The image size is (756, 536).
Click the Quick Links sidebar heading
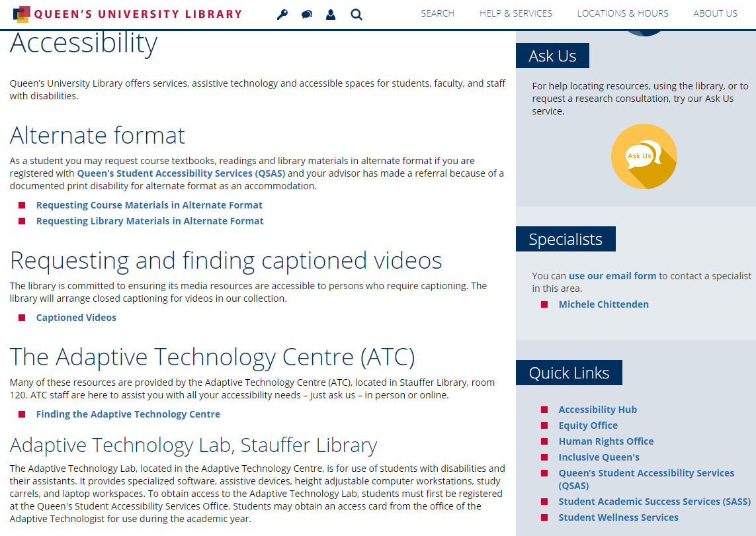tap(569, 373)
